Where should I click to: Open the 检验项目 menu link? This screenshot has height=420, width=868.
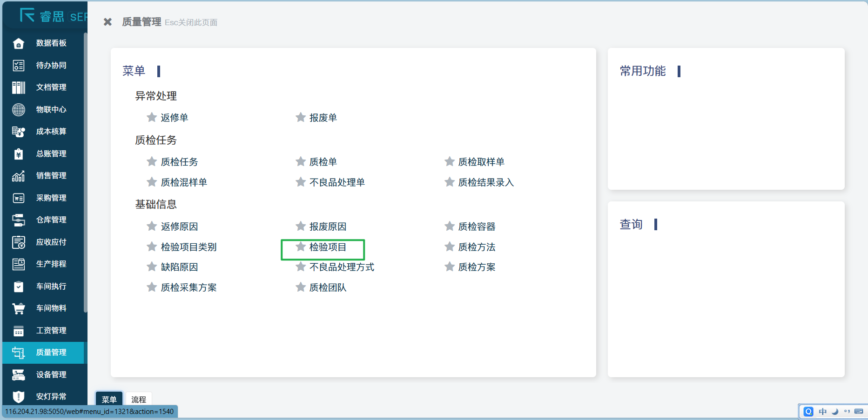(328, 247)
